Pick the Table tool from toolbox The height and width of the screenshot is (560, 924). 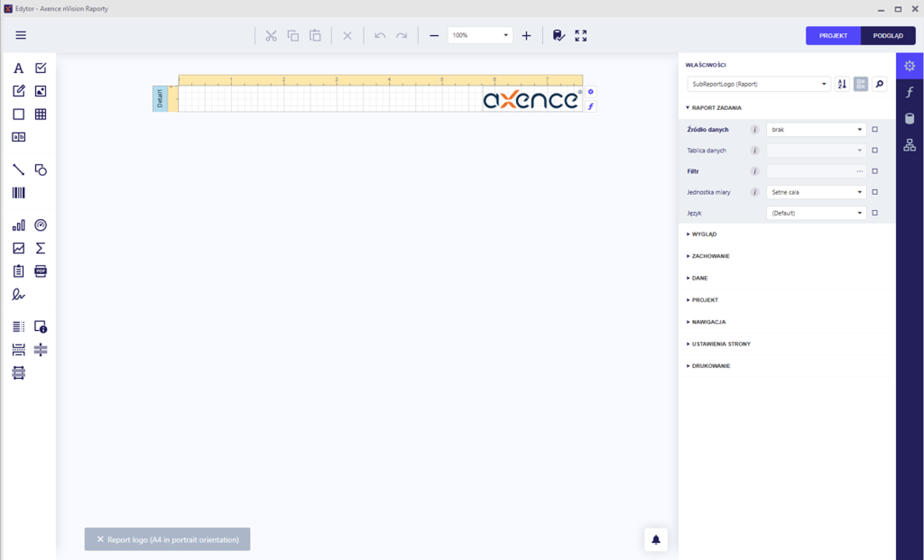(x=40, y=114)
